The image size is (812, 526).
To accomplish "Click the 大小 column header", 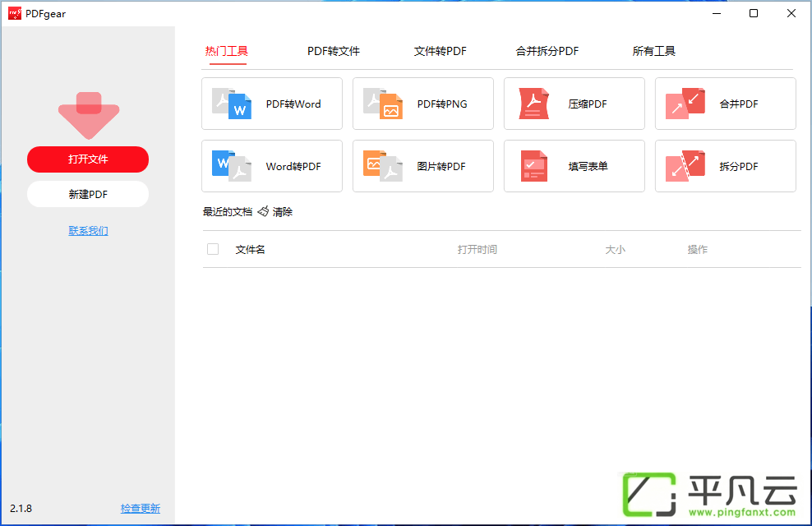I will click(x=616, y=250).
